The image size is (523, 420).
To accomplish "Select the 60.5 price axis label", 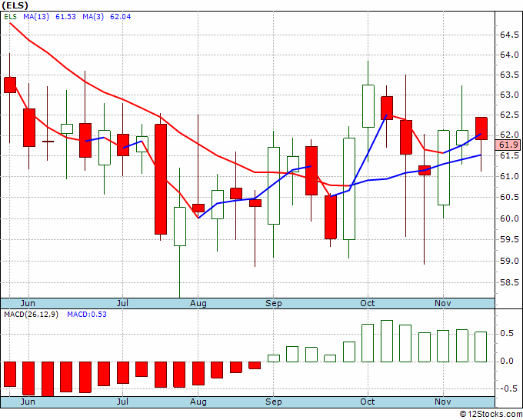I will pyautogui.click(x=509, y=197).
